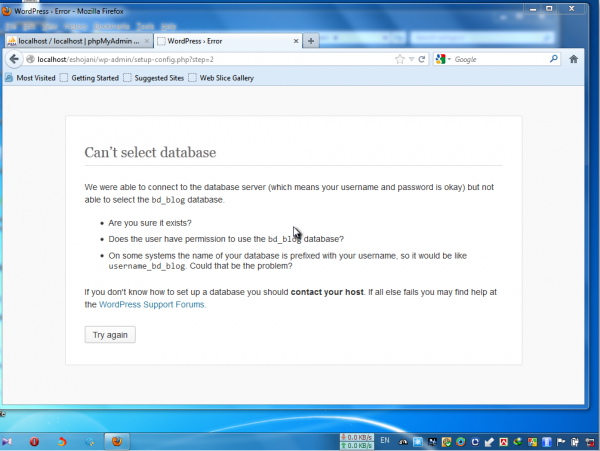The image size is (600, 451).
Task: Open the File menu
Action: (x=11, y=26)
